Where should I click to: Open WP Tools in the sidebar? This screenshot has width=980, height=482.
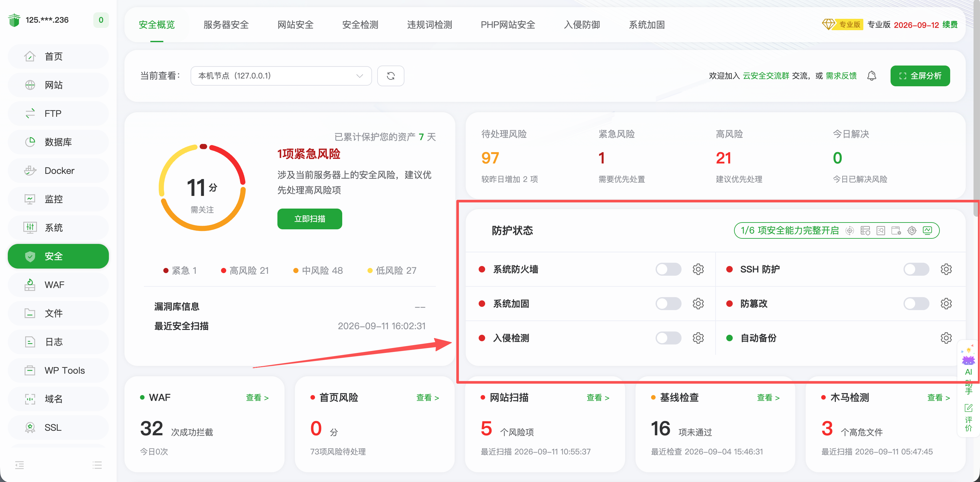pos(58,370)
